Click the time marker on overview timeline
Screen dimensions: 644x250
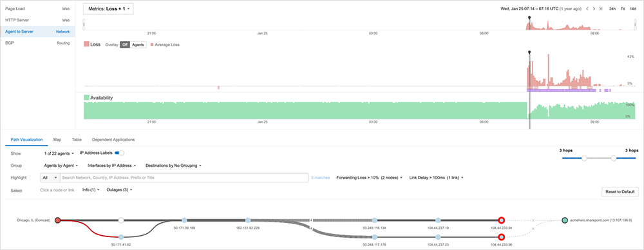pyautogui.click(x=529, y=17)
